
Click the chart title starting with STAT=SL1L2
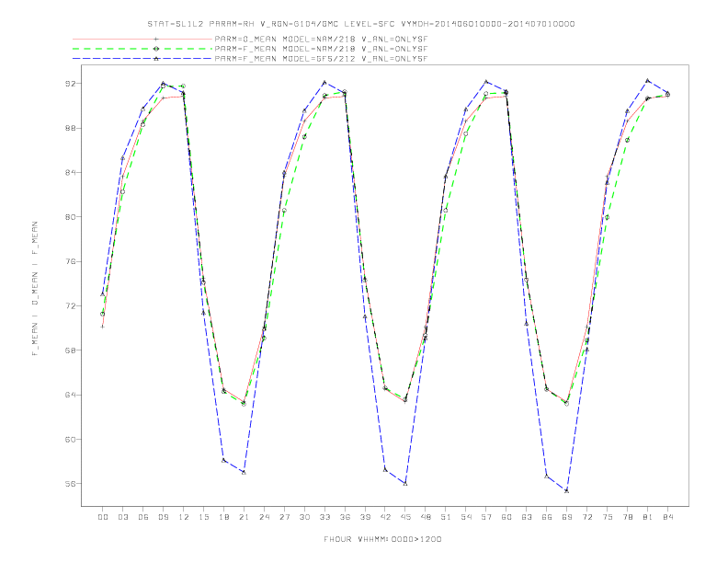point(361,24)
